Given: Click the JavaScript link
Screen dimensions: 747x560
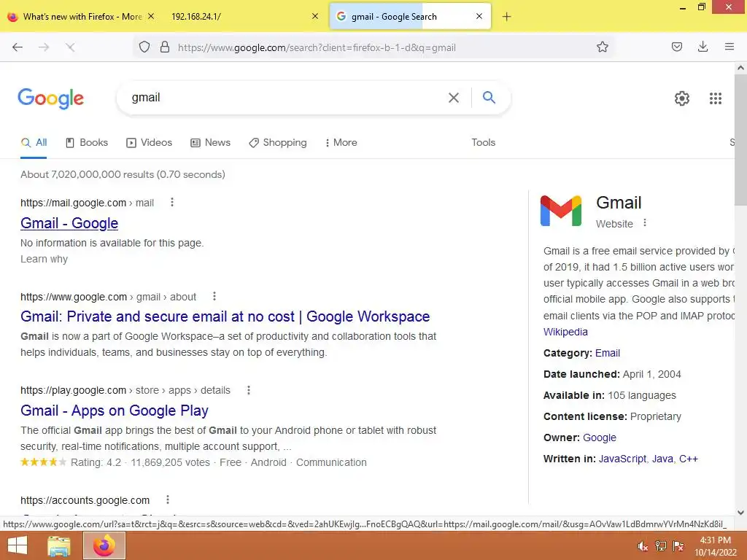Looking at the screenshot, I should [622, 459].
